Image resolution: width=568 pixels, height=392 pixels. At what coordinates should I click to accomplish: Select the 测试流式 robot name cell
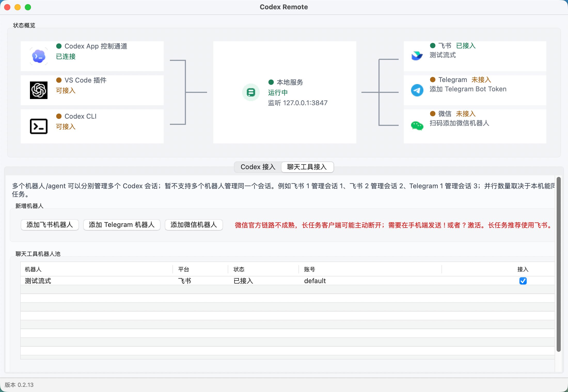[x=38, y=281]
